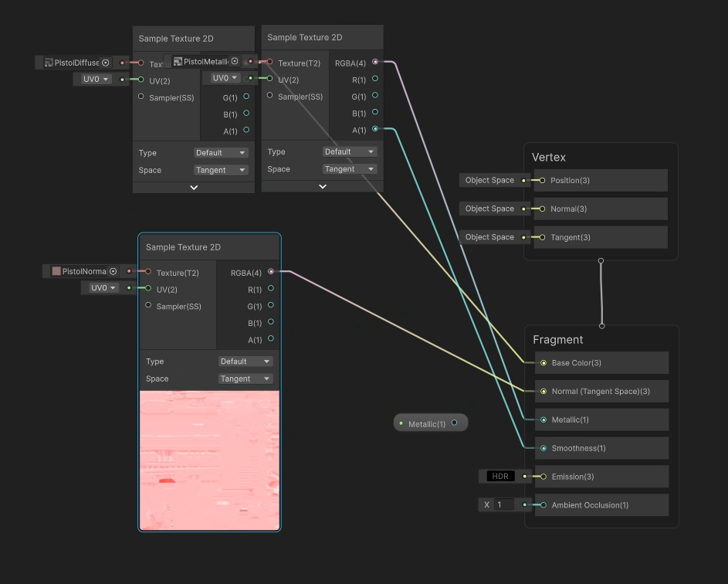Open UV0 dropdown on PistolMetallic node
The height and width of the screenshot is (584, 728).
point(225,77)
